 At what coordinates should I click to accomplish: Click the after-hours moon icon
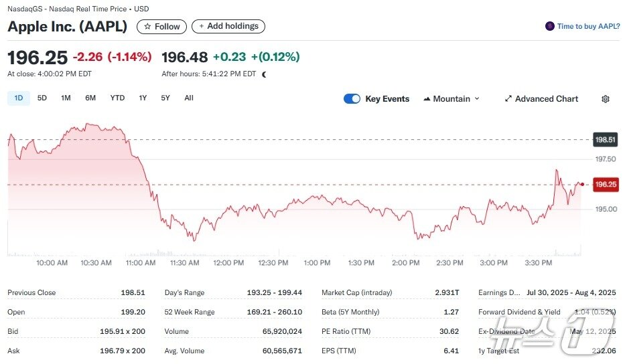tap(264, 74)
